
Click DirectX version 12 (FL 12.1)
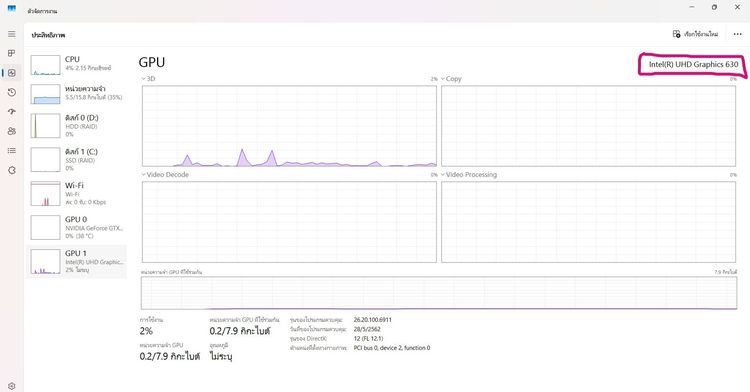(x=368, y=338)
